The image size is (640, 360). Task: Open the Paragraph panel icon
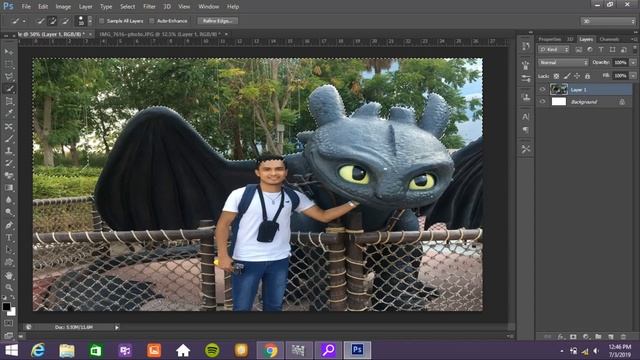point(525,130)
